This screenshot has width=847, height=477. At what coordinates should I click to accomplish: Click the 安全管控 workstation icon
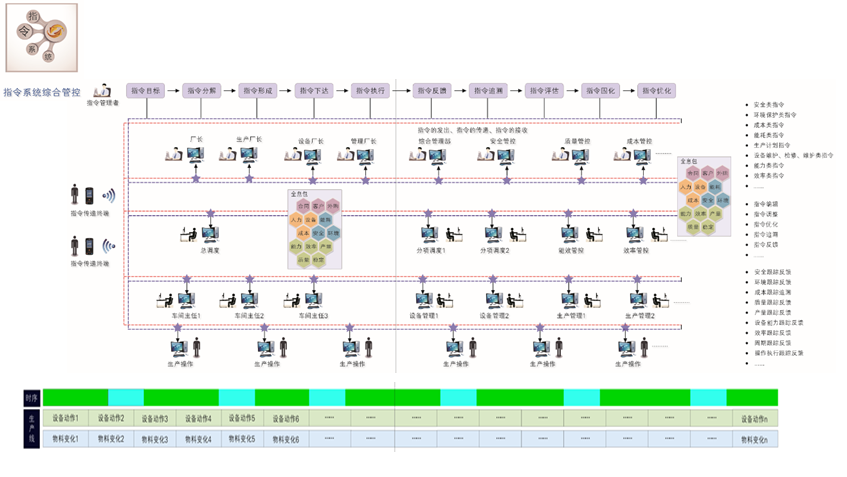point(502,157)
